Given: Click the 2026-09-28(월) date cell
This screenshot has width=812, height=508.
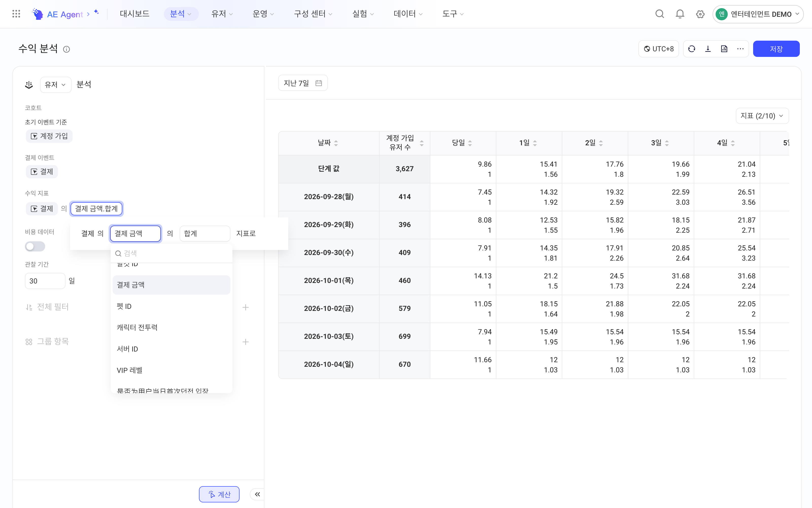Looking at the screenshot, I should [x=329, y=197].
